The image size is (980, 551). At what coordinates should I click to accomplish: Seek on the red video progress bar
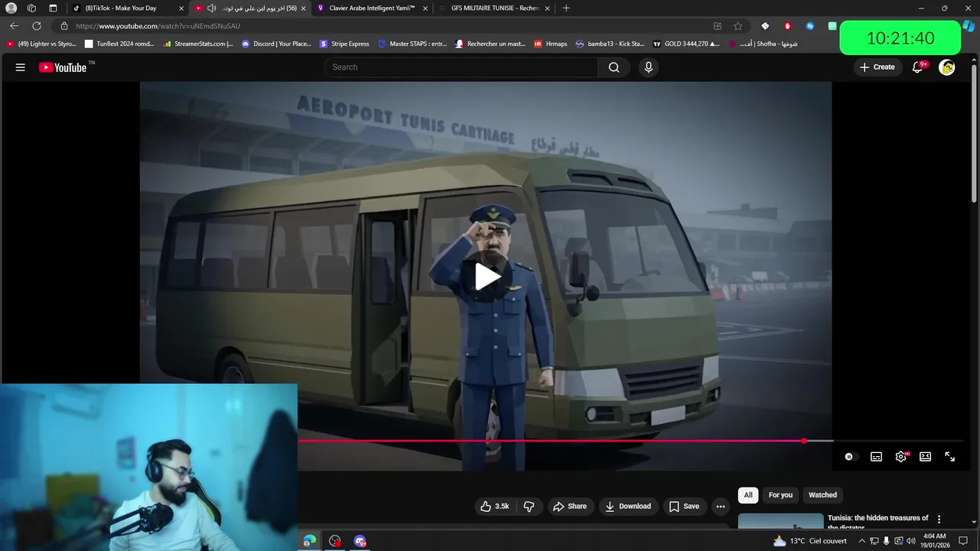[550, 441]
